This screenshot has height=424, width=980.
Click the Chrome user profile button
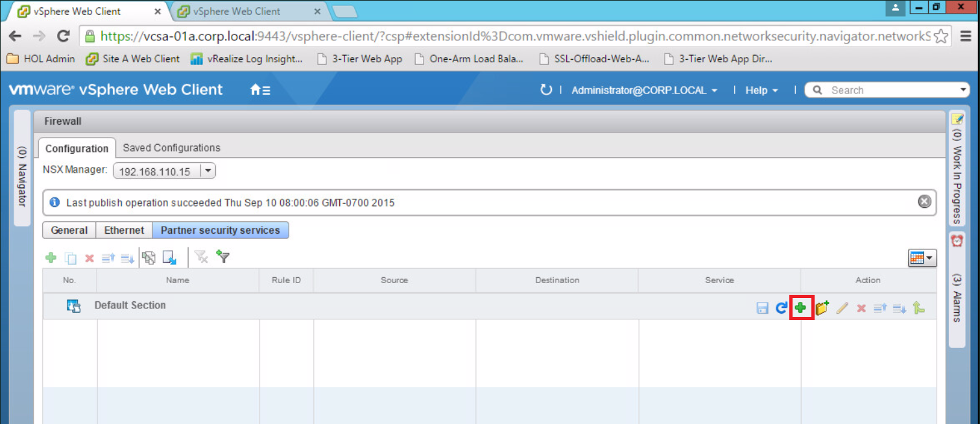(x=896, y=8)
